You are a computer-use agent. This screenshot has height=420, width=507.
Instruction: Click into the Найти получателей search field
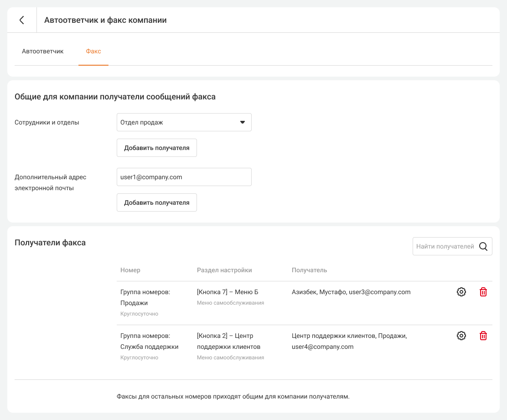(x=445, y=246)
